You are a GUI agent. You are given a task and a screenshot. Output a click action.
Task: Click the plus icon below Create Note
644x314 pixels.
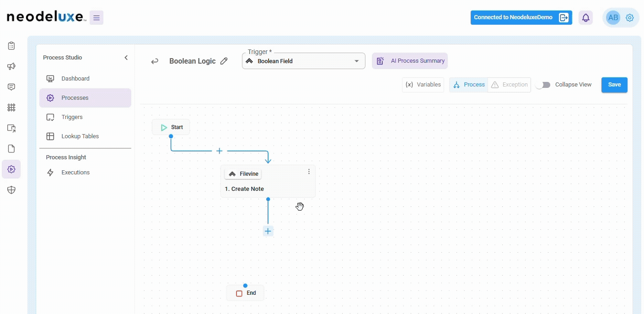tap(268, 231)
